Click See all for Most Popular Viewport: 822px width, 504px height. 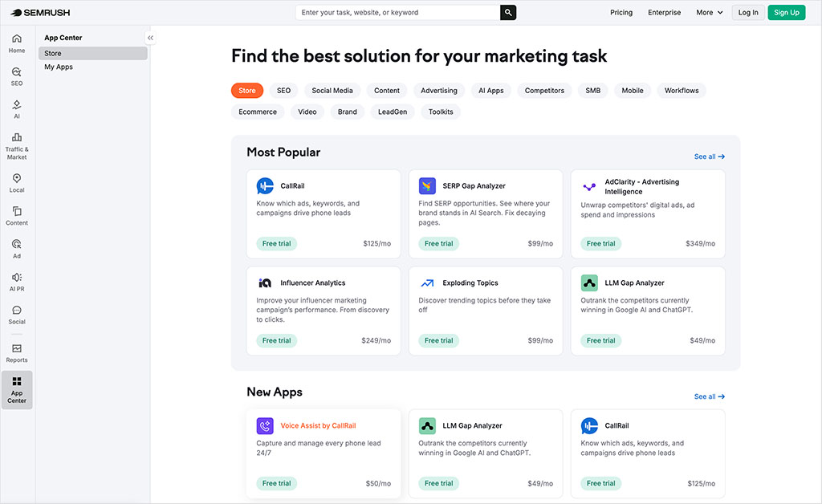[x=710, y=156]
